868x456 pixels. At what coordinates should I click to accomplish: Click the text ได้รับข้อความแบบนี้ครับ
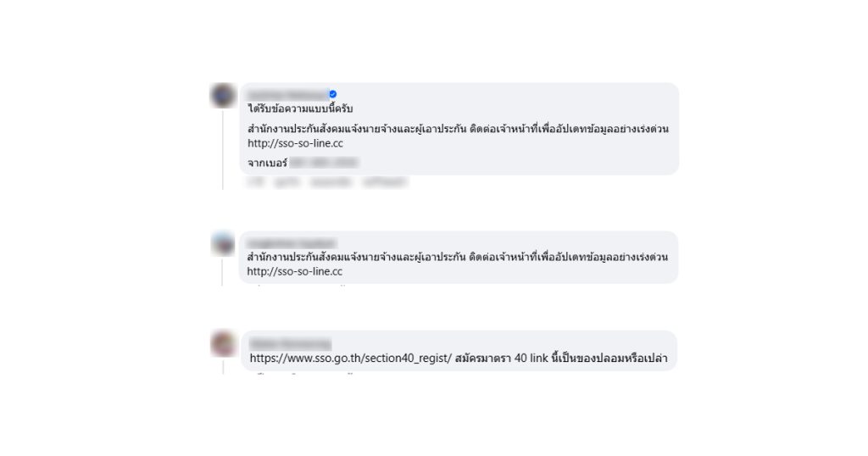300,108
